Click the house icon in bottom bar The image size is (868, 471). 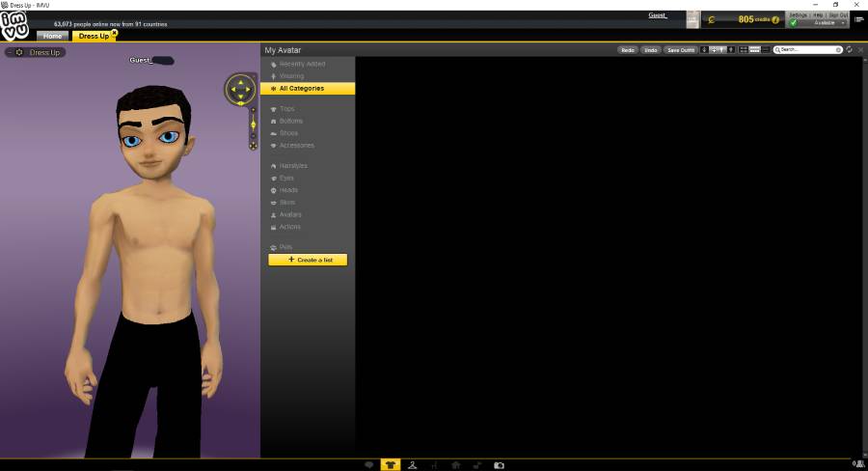click(455, 465)
